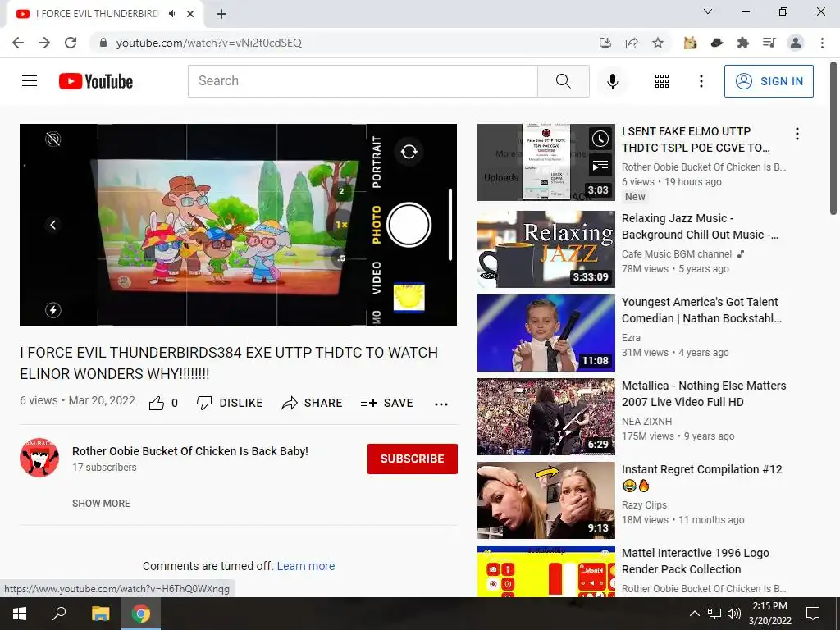Open the Relaxing Jazz video thumbnail
840x630 pixels.
coord(546,249)
